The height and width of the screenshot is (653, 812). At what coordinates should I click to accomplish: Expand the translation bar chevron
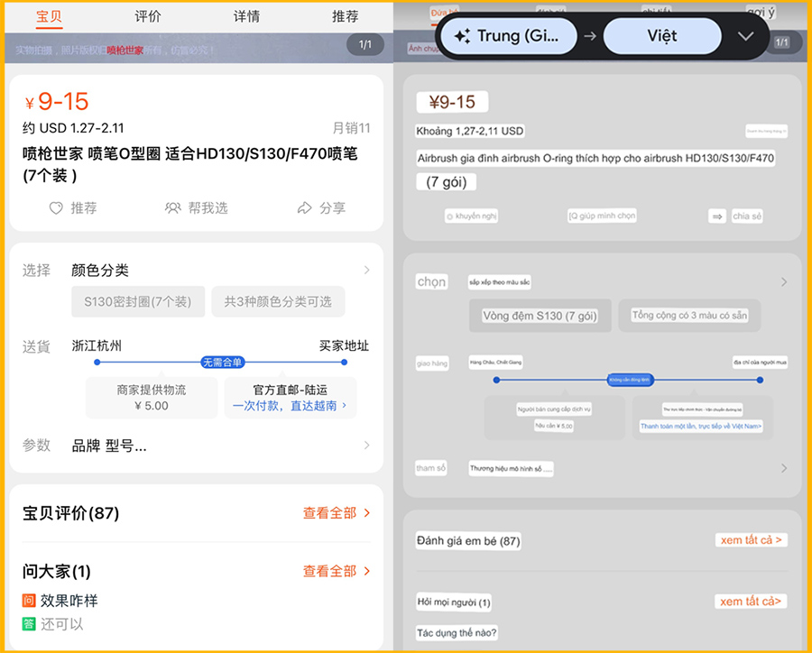click(745, 37)
